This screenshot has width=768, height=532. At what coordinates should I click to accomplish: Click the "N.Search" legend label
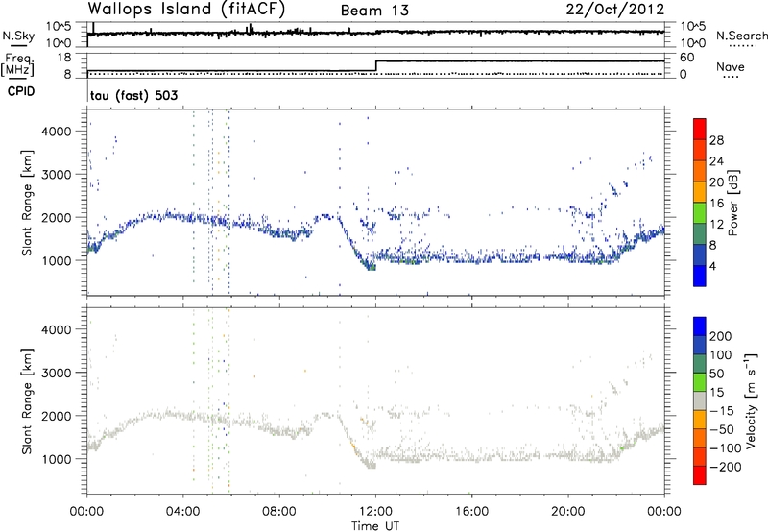(741, 36)
